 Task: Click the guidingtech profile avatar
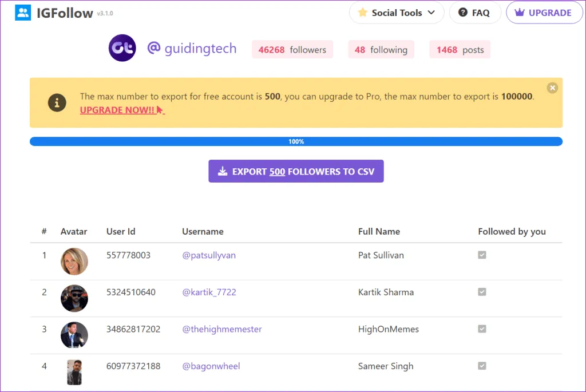tap(122, 49)
